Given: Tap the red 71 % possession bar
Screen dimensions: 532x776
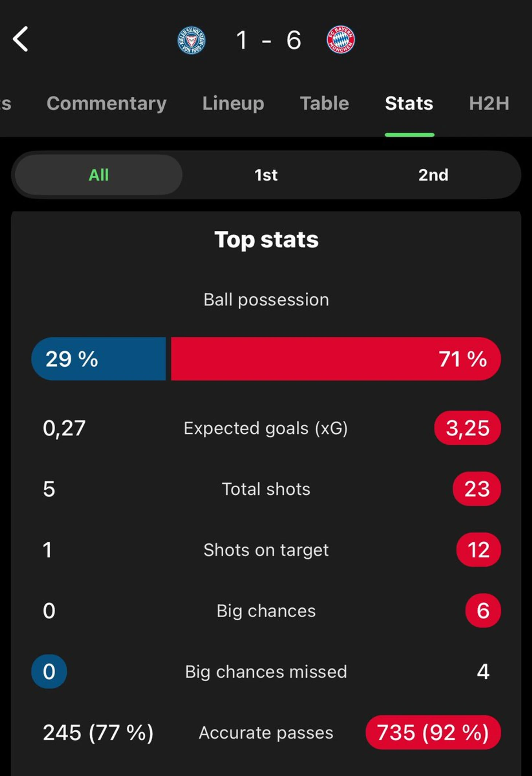Looking at the screenshot, I should 336,359.
